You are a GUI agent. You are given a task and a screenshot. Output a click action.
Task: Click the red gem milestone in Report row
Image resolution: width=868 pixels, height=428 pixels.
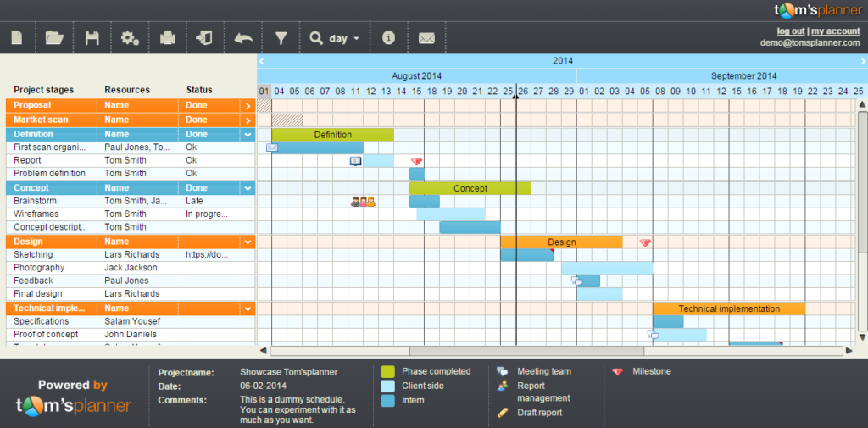[417, 161]
